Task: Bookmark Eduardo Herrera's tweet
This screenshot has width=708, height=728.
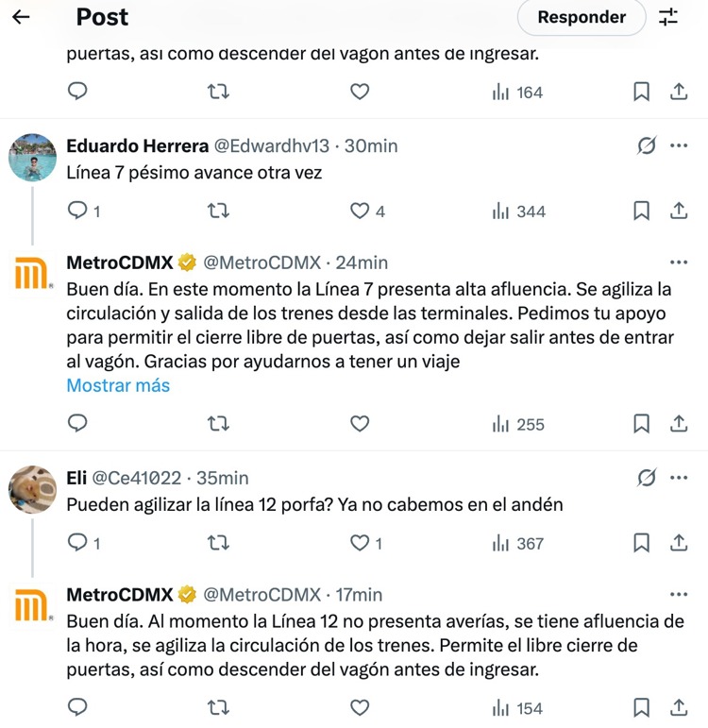Action: pos(641,211)
